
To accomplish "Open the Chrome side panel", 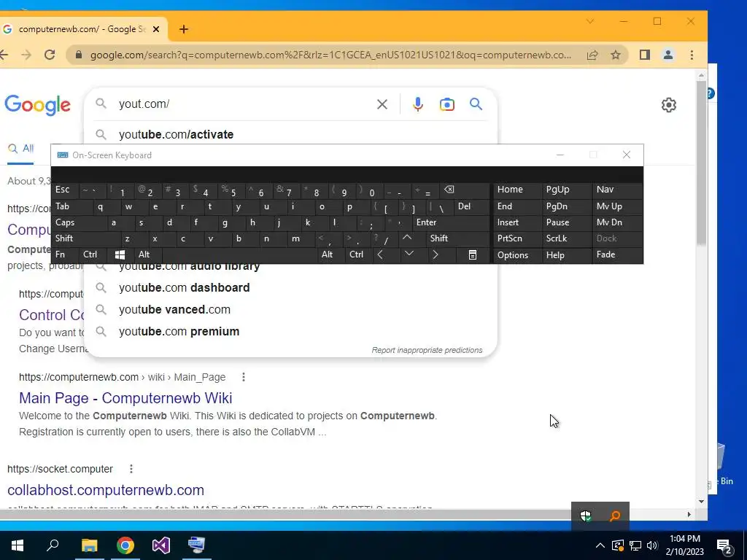I will 645,55.
